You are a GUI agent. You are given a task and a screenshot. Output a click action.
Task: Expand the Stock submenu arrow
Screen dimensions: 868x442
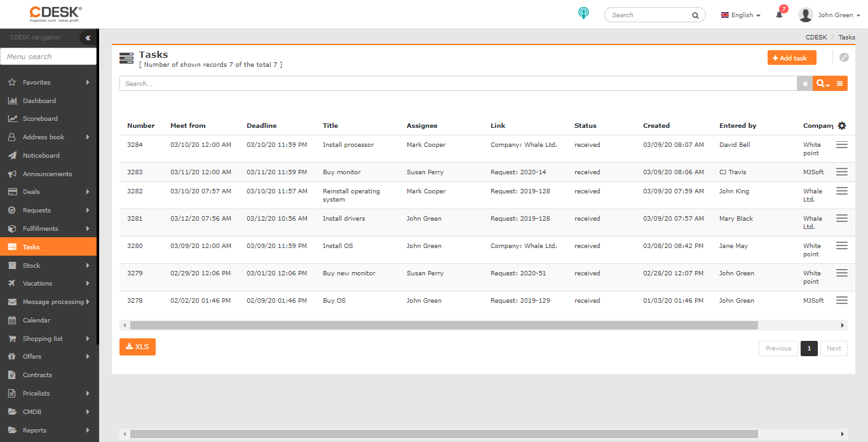click(88, 265)
